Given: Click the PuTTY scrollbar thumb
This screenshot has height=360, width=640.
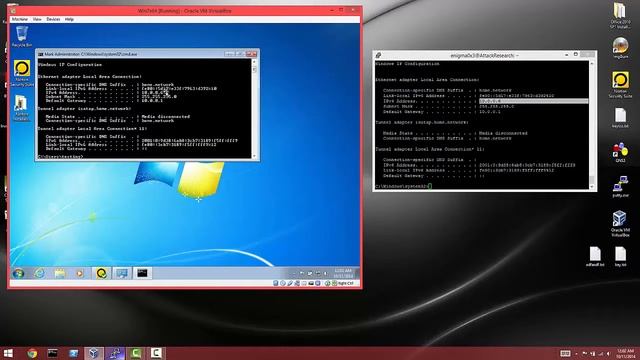Looking at the screenshot, I should click(x=592, y=180).
